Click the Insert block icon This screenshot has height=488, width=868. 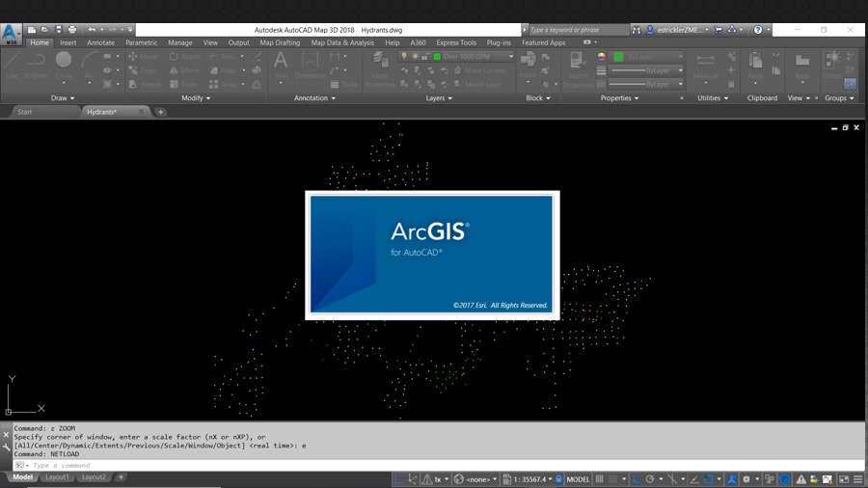(x=529, y=66)
